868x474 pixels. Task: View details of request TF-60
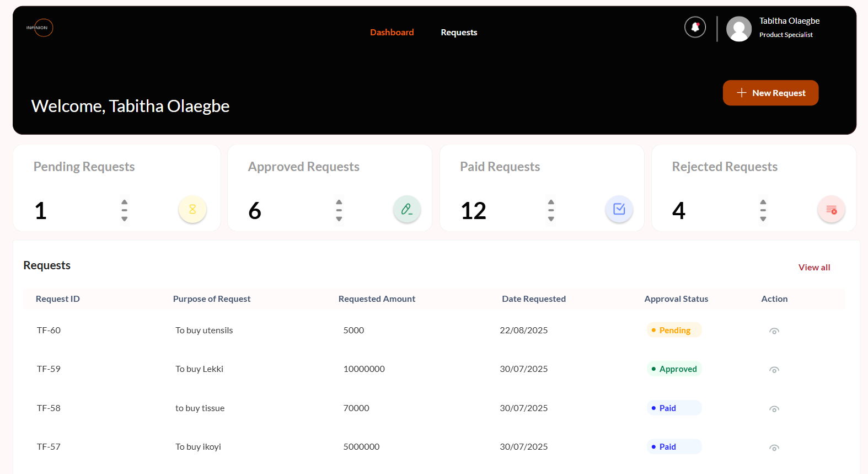[x=774, y=331]
